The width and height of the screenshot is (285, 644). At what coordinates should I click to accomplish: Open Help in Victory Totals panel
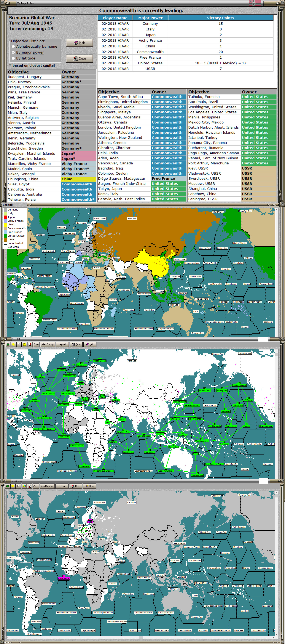[79, 43]
